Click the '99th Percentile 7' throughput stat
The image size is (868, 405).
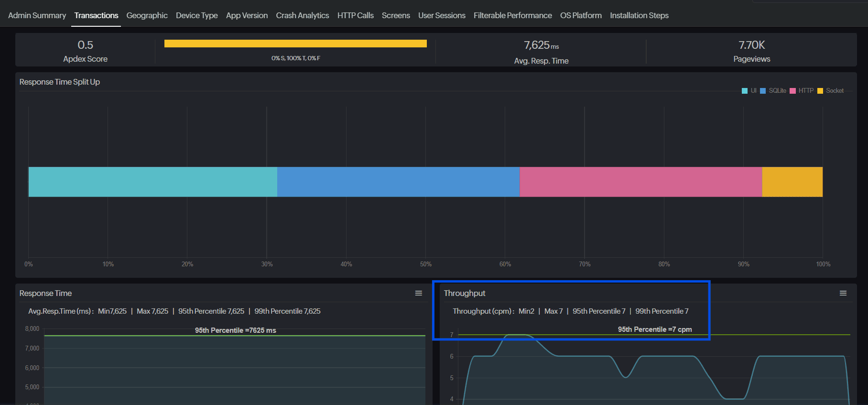662,311
